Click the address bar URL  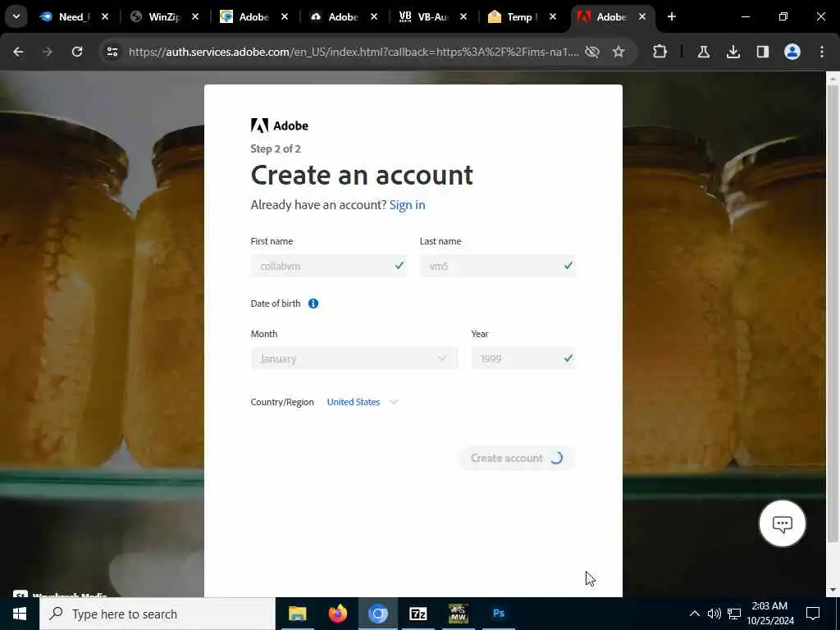354,52
